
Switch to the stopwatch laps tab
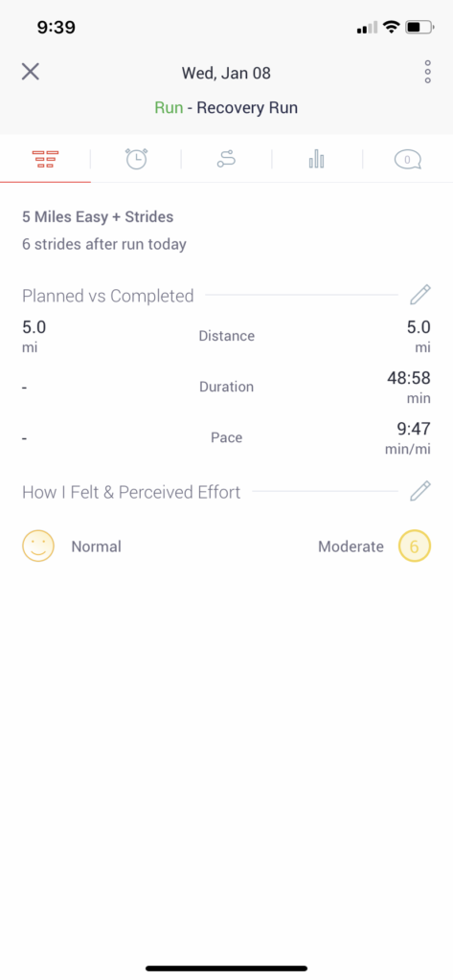click(136, 160)
